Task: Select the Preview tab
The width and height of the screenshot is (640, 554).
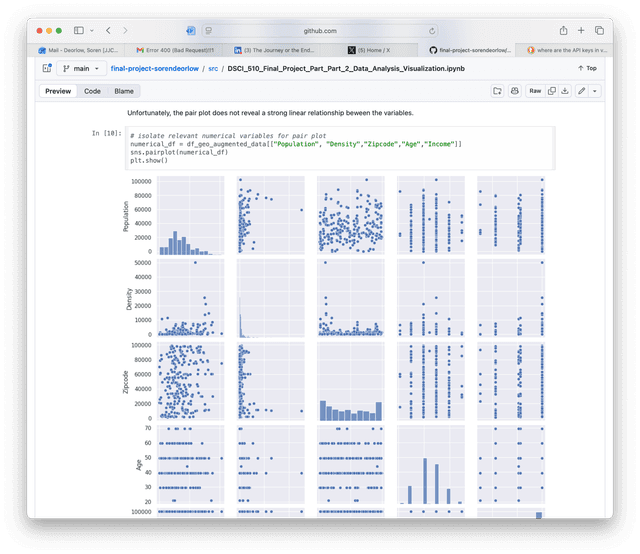Action: [58, 91]
